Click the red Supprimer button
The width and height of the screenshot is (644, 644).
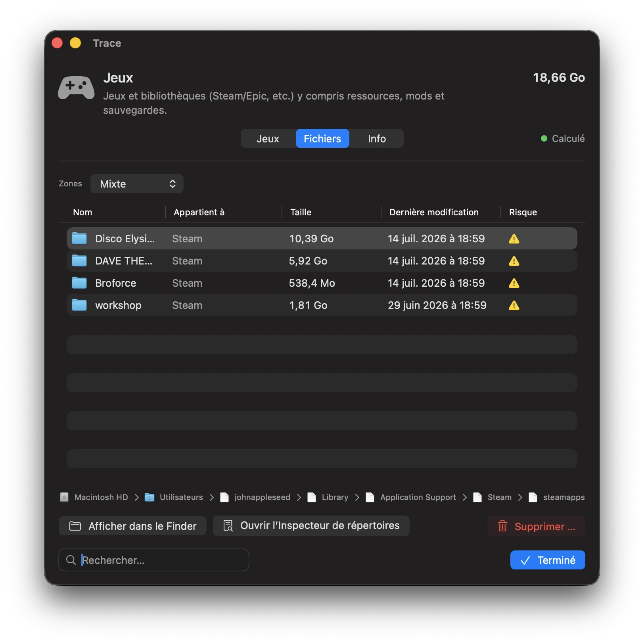(x=536, y=526)
